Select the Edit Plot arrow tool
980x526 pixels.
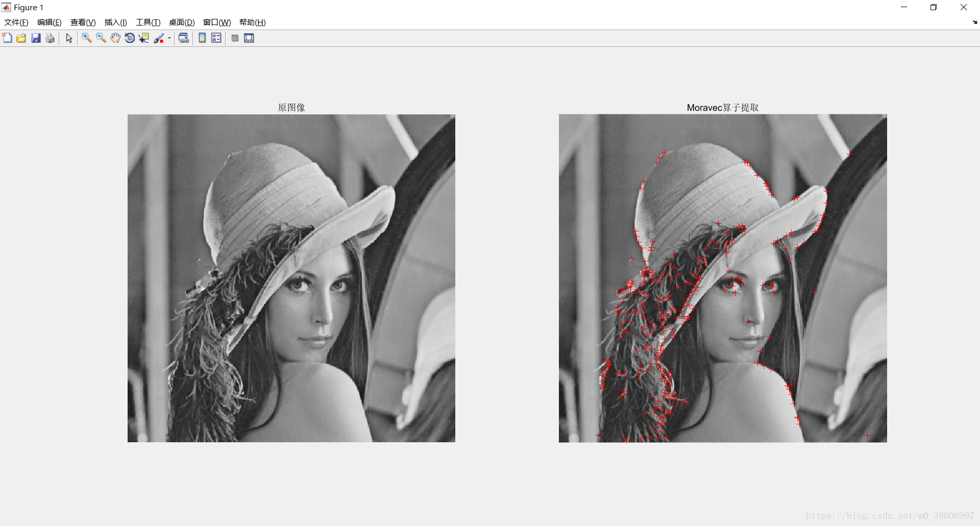[x=69, y=38]
